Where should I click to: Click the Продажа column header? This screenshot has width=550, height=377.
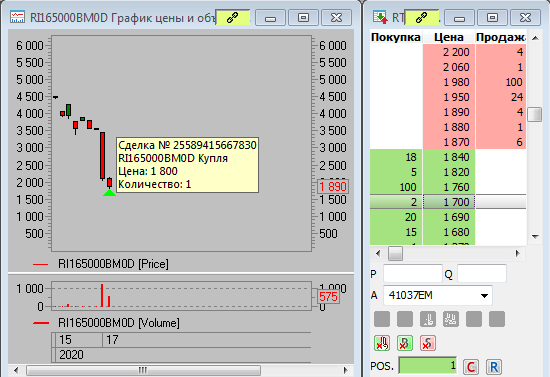pyautogui.click(x=501, y=37)
